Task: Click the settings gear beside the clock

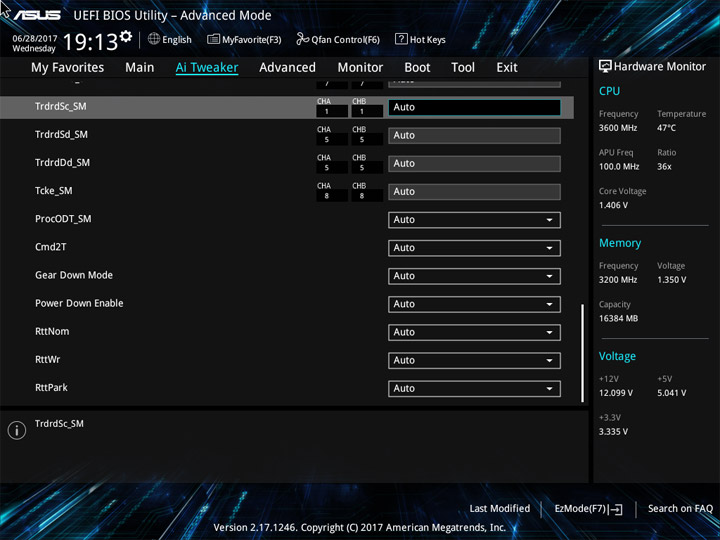Action: (x=126, y=36)
